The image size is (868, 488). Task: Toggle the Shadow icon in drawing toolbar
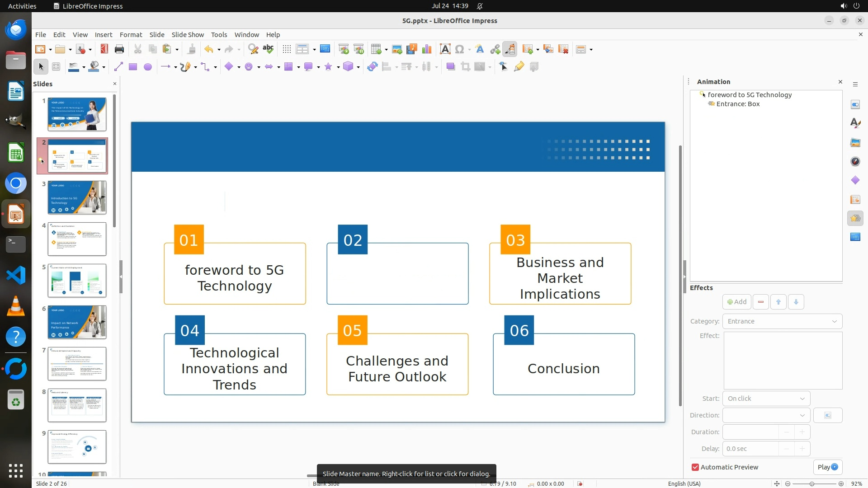point(450,67)
